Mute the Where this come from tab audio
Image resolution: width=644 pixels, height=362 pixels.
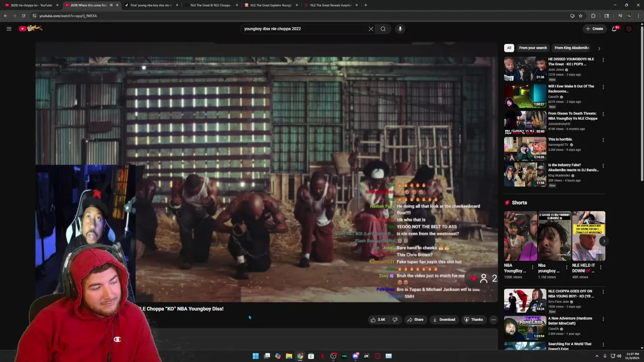point(111,5)
